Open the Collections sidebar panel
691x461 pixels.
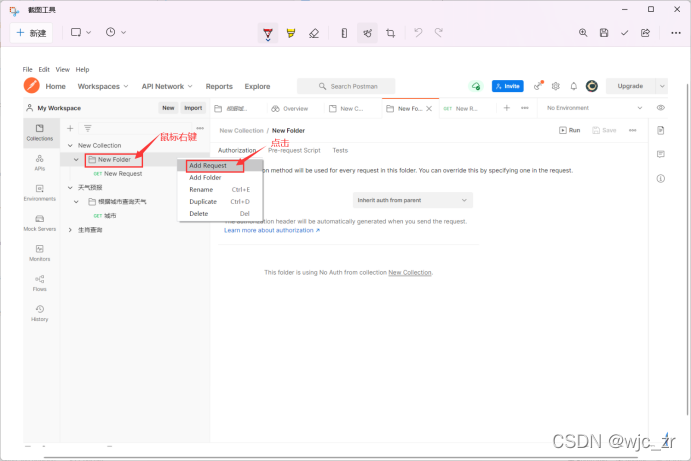(x=40, y=132)
